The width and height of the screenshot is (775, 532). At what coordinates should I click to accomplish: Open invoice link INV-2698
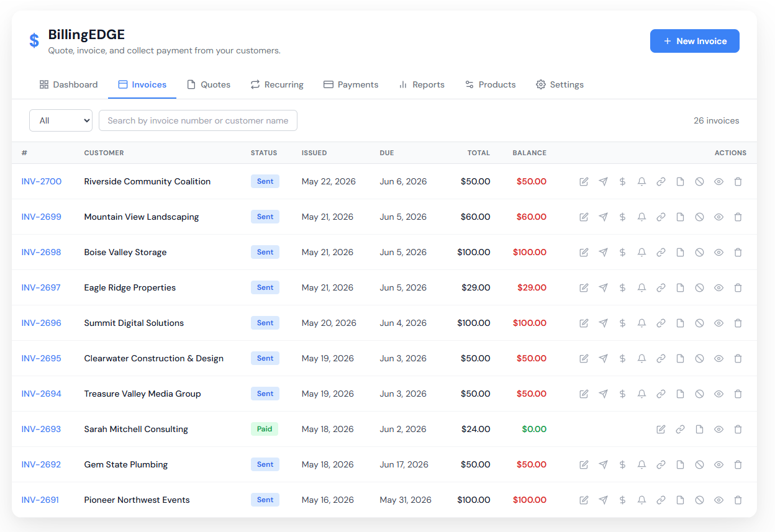point(42,253)
